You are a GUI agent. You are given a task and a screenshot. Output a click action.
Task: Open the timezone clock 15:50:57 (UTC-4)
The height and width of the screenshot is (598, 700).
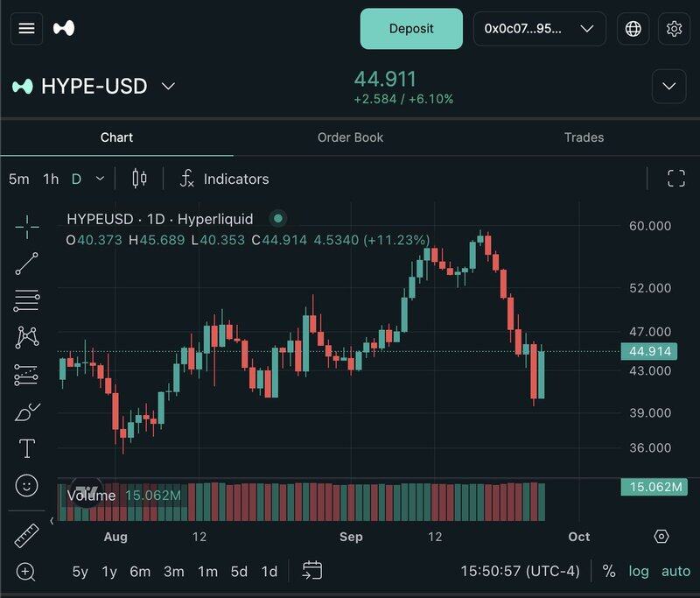click(x=520, y=571)
